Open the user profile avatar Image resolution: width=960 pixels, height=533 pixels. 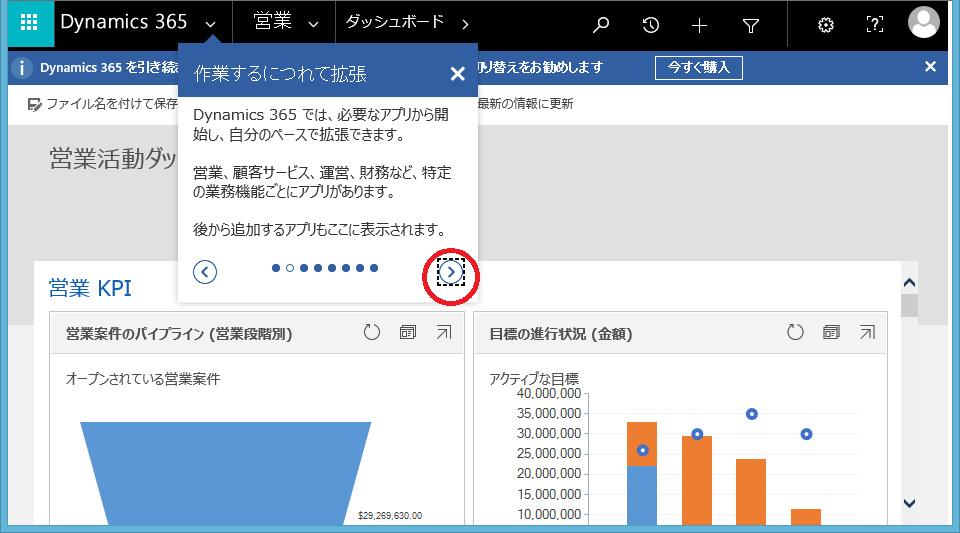tap(923, 23)
